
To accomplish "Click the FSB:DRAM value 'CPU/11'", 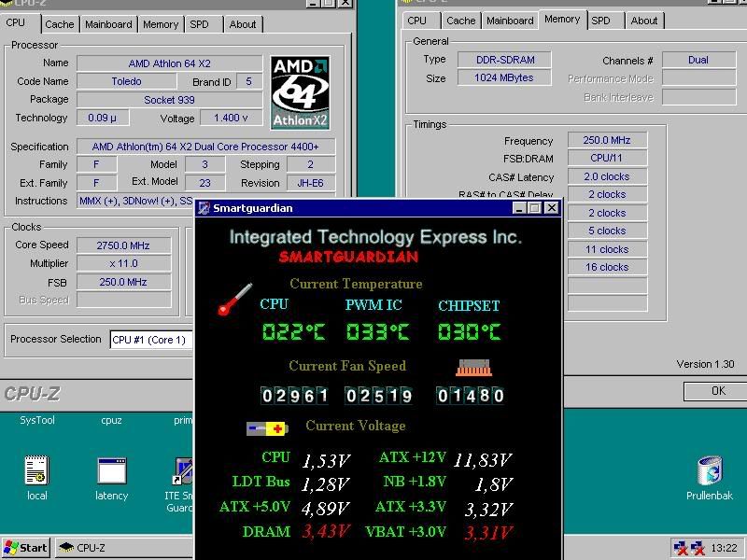I will (607, 158).
